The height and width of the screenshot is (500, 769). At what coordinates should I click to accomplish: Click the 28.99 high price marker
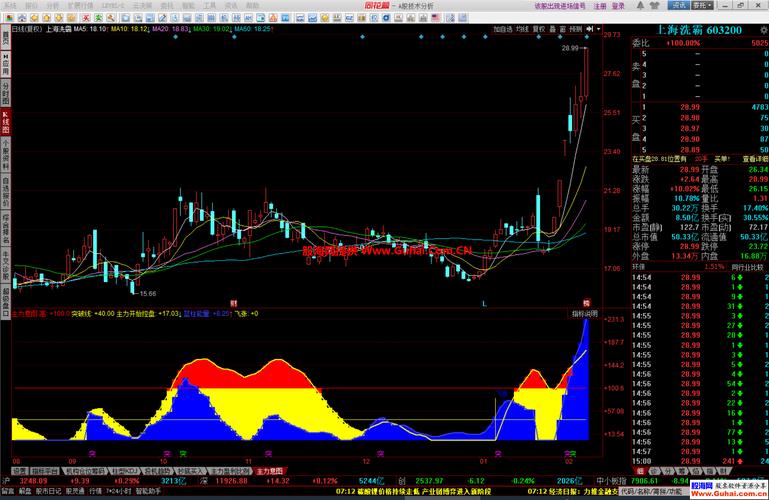(x=570, y=48)
